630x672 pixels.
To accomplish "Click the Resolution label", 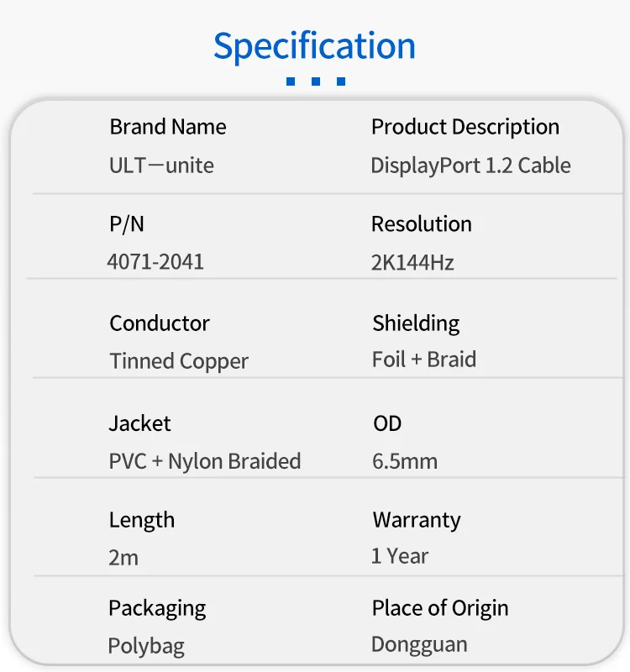I will (x=422, y=224).
